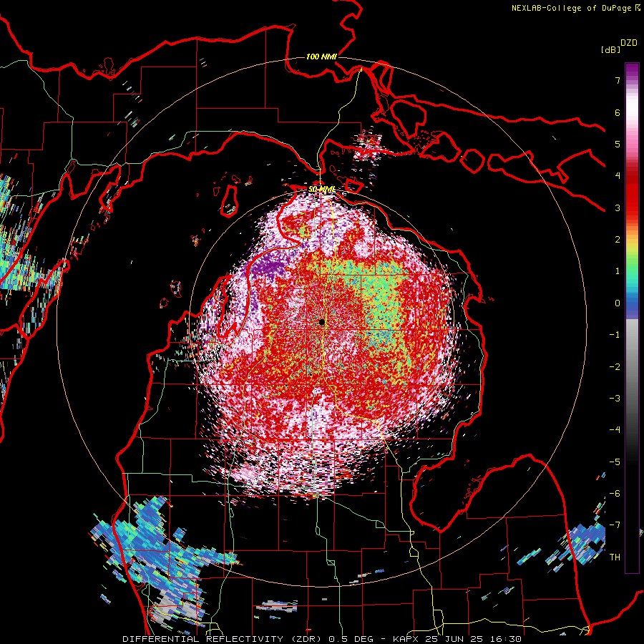
Task: Click the -7 value on color scale
Action: tap(615, 525)
